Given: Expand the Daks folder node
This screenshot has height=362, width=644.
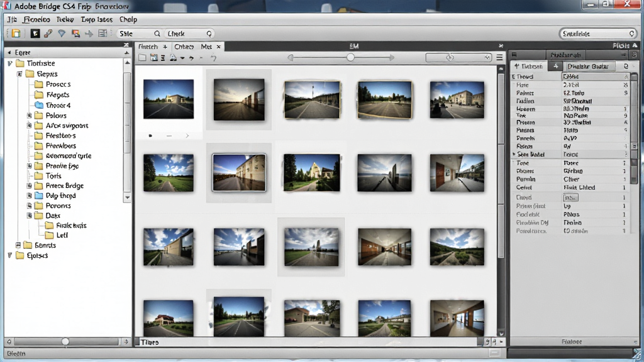Looking at the screenshot, I should pyautogui.click(x=29, y=215).
